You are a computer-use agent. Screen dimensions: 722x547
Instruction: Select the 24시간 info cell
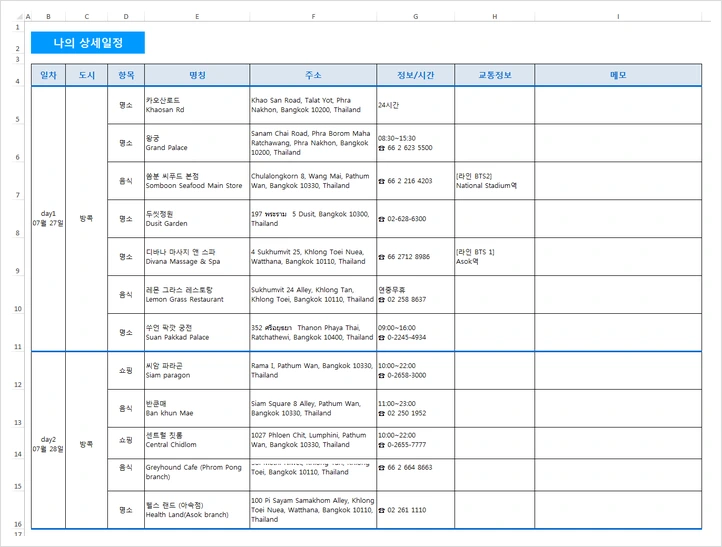point(415,105)
